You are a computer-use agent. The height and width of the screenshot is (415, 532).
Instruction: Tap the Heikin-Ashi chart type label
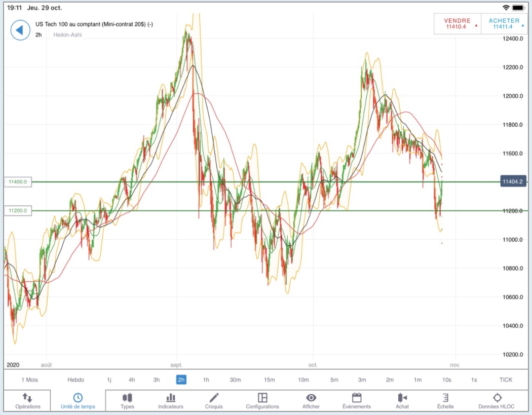[x=67, y=35]
